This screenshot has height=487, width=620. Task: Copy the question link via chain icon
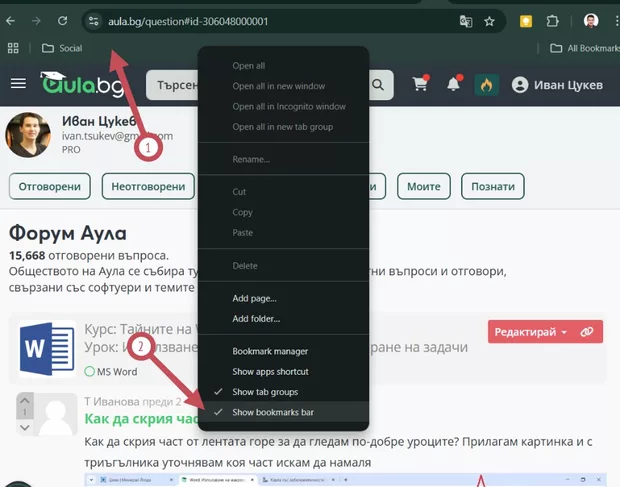tap(587, 332)
